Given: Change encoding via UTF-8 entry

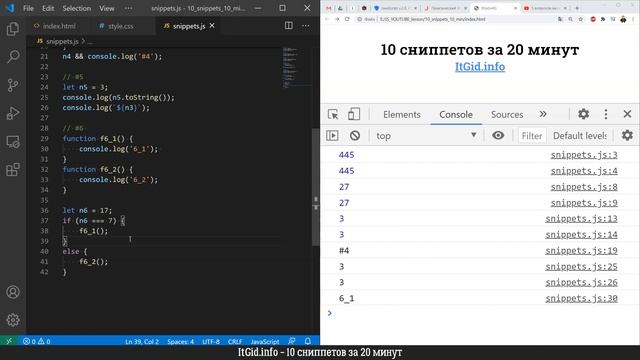Looking at the screenshot, I should (x=211, y=341).
